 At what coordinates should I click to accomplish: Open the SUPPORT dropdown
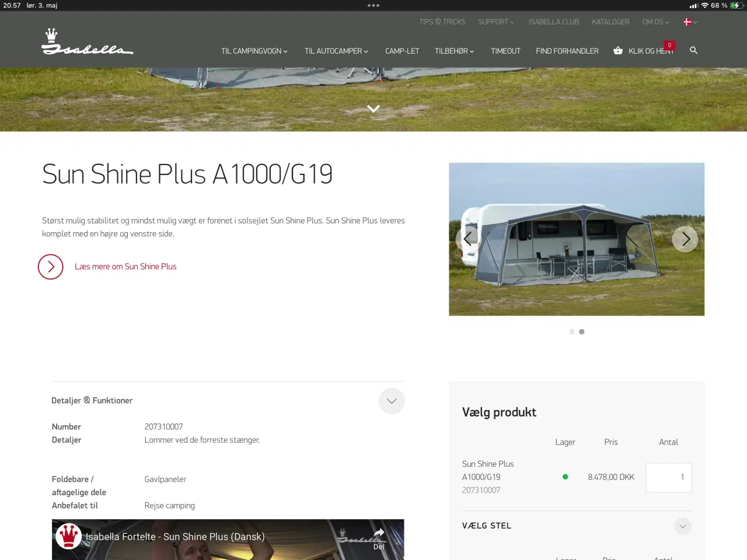tap(497, 22)
